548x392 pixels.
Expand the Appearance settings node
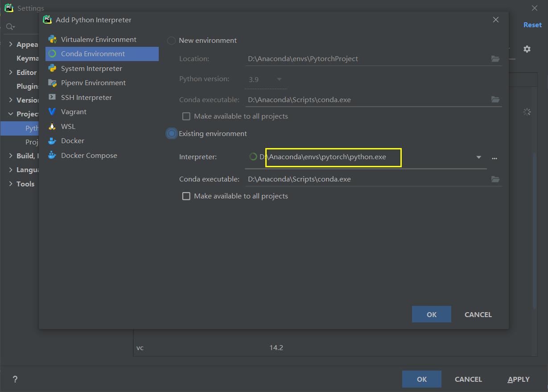click(11, 44)
